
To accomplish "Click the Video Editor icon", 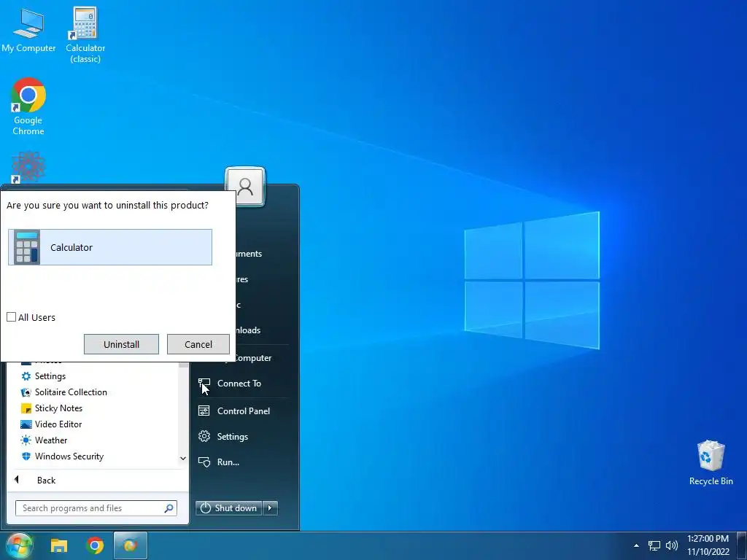I will pyautogui.click(x=26, y=424).
